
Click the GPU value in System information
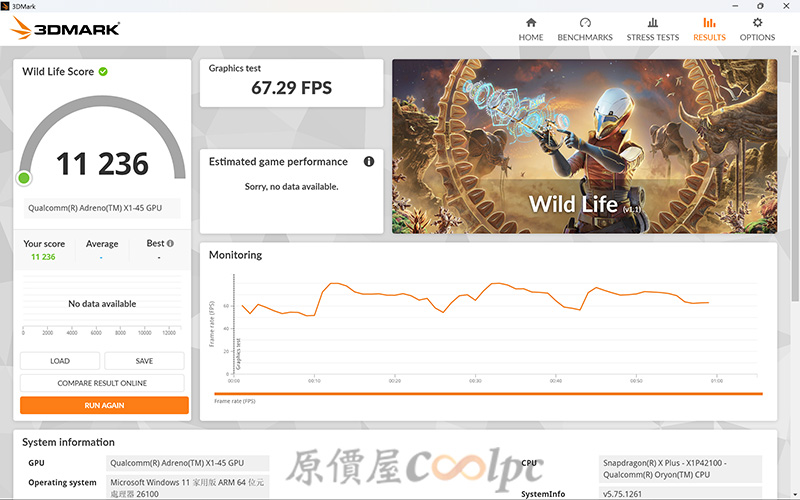pyautogui.click(x=188, y=463)
